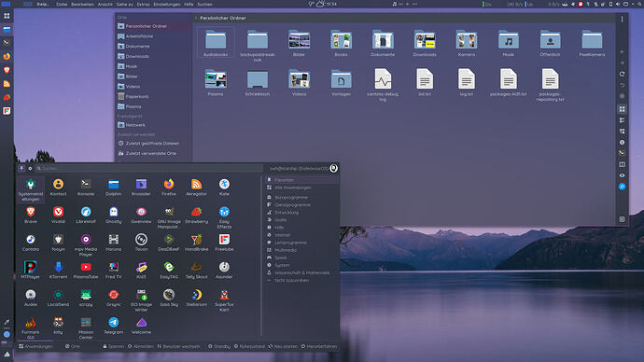Open Bearbeiten menu in menu bar
Viewport: 644px width, 362px height.
point(82,4)
